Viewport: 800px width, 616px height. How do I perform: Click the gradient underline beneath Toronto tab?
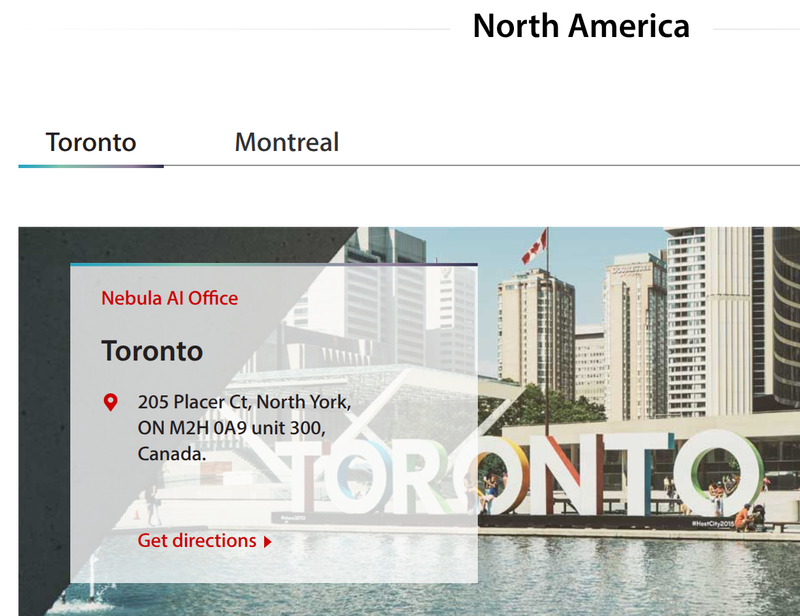pos(91,166)
